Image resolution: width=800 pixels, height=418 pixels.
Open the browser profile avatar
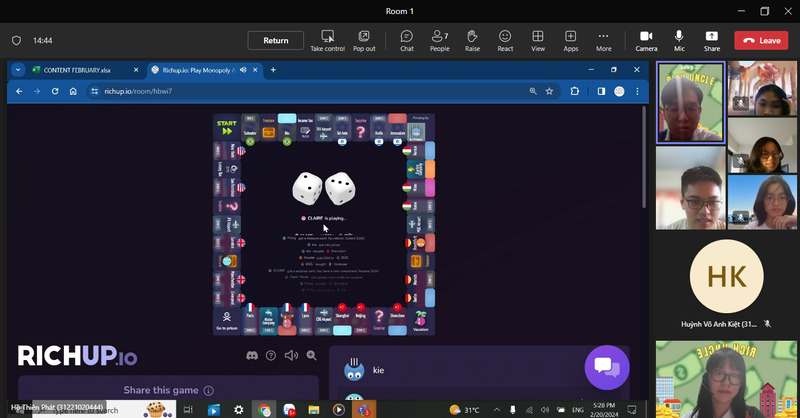619,91
